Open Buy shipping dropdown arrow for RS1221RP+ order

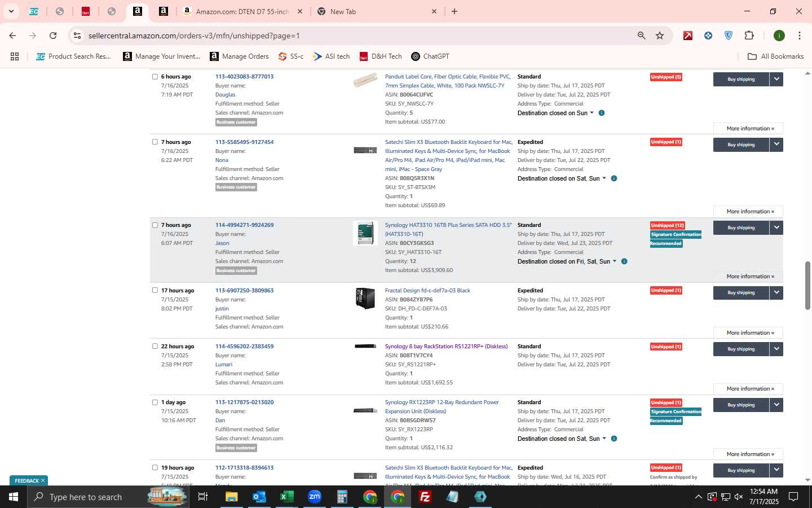(x=776, y=349)
